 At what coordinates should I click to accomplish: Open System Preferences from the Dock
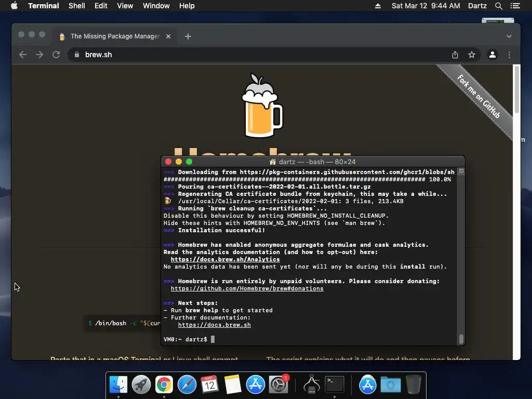tap(278, 384)
